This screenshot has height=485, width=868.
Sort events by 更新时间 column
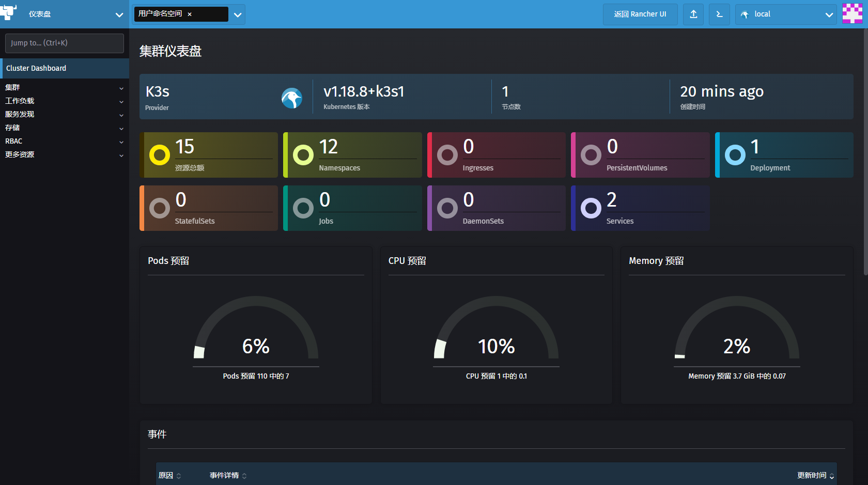click(815, 476)
